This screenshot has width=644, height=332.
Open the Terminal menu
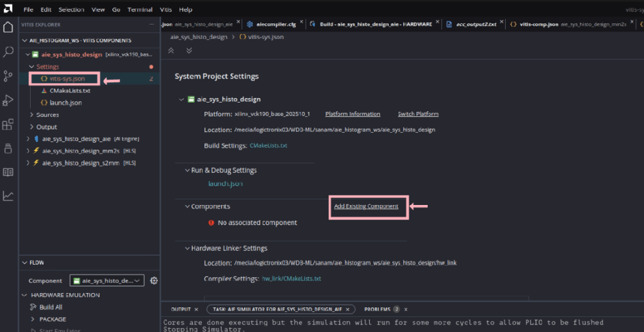(x=140, y=9)
